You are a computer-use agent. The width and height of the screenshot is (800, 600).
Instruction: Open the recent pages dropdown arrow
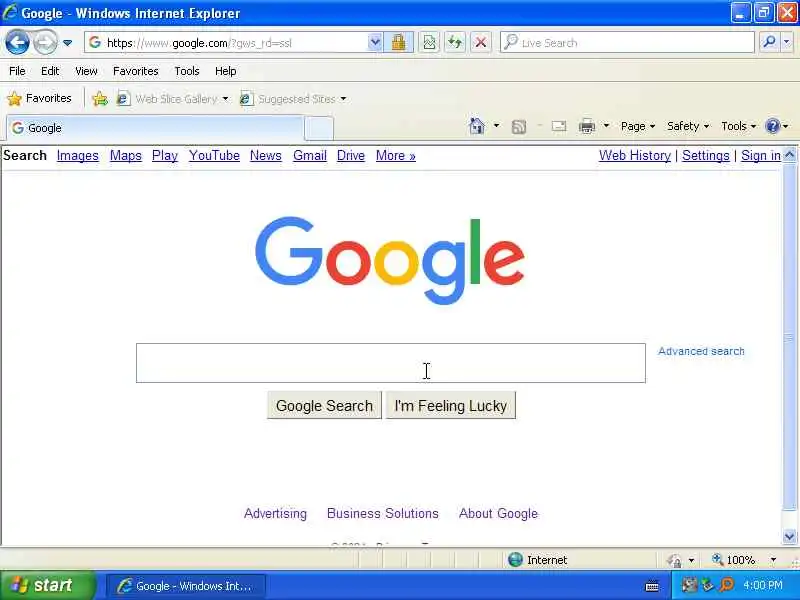coord(67,43)
